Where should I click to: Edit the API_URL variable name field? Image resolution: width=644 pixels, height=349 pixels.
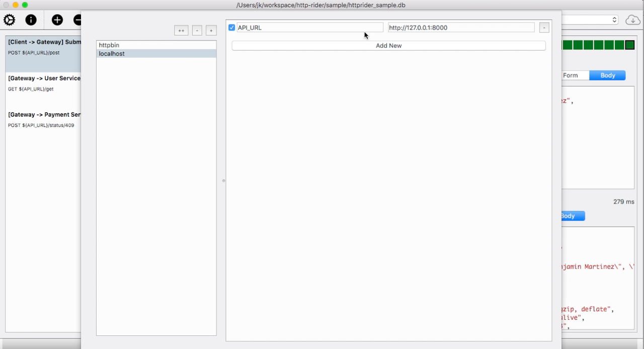pos(309,28)
